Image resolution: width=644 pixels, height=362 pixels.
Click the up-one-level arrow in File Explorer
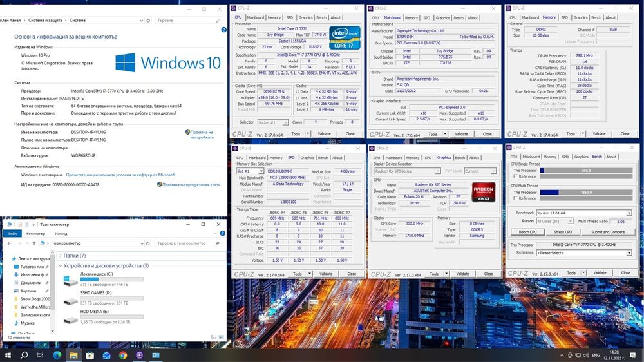click(x=34, y=243)
